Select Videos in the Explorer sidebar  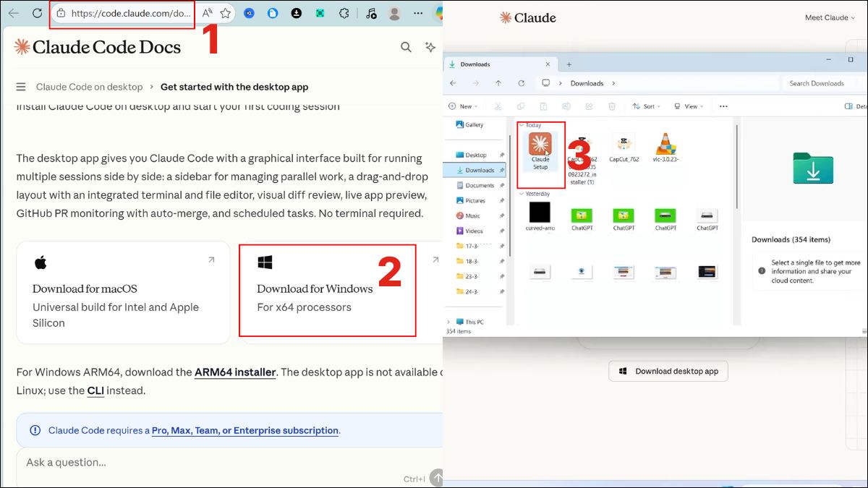(x=474, y=231)
